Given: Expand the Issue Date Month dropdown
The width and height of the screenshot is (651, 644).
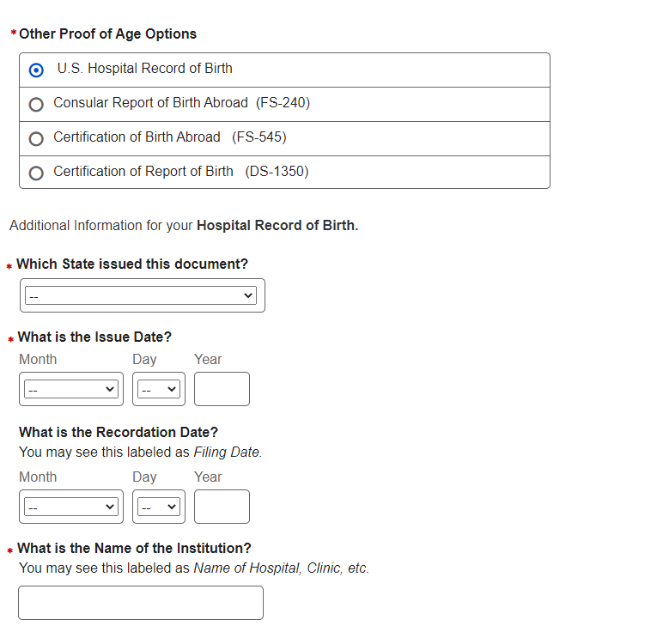Looking at the screenshot, I should tap(70, 389).
